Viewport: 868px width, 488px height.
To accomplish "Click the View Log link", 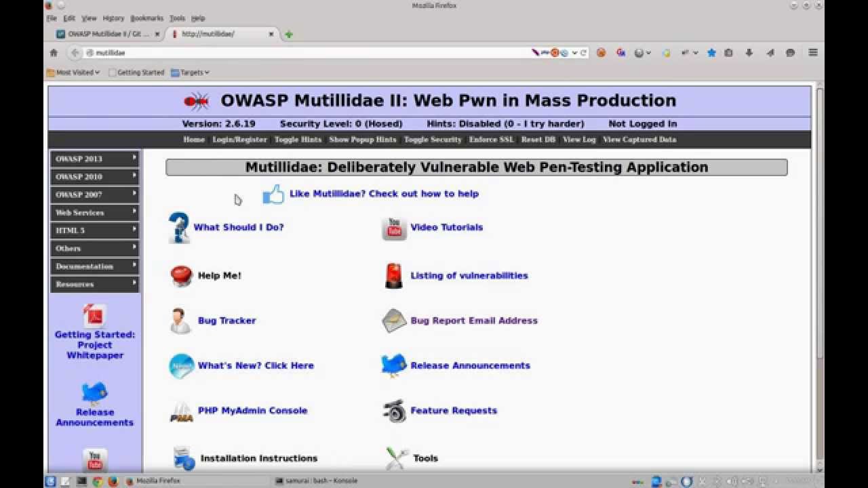I will (x=579, y=140).
